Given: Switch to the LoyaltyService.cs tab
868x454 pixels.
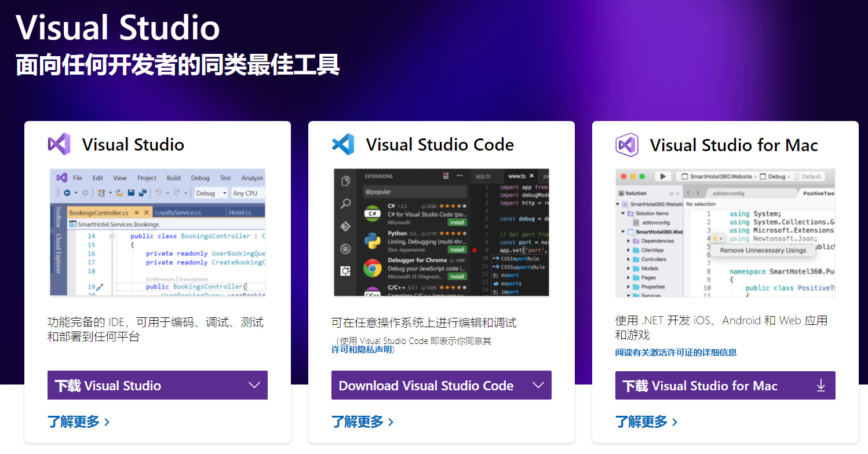Looking at the screenshot, I should 177,213.
